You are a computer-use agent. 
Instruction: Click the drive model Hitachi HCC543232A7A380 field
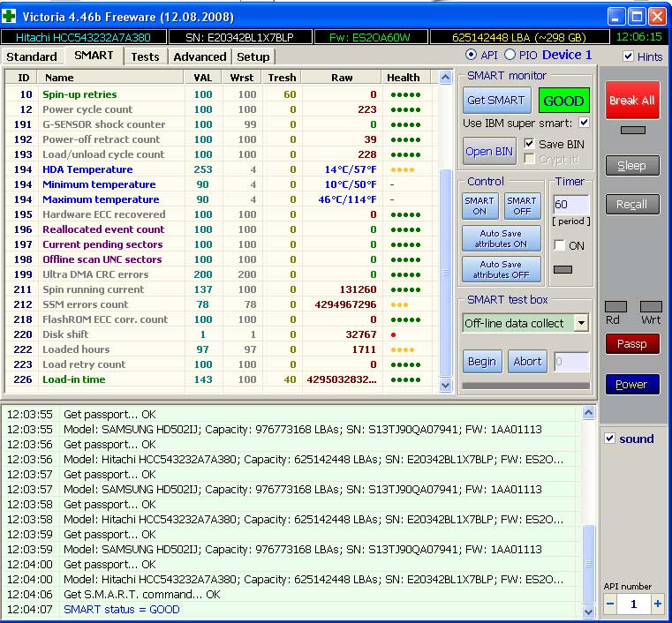point(84,37)
